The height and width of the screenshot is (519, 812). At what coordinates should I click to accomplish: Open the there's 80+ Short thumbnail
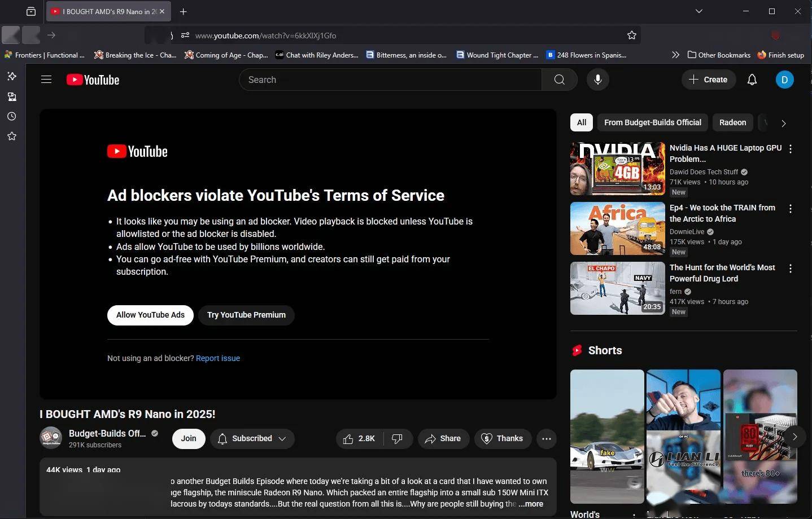pyautogui.click(x=760, y=437)
